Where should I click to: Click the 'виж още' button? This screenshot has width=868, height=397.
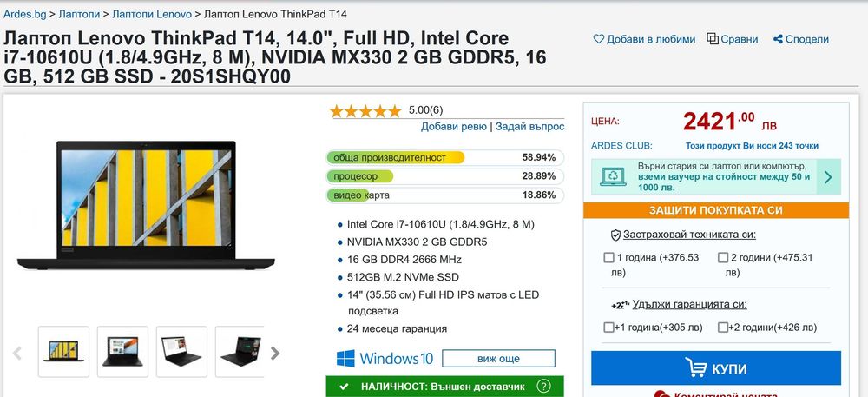tap(498, 359)
